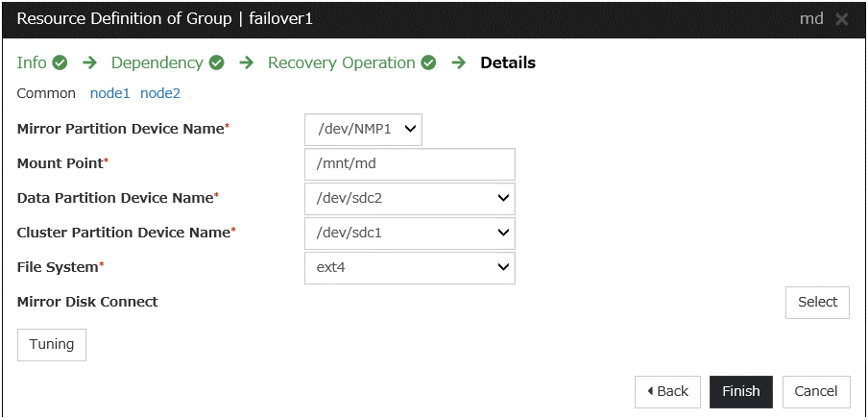The width and height of the screenshot is (868, 419).
Task: Expand the Mirror Partition Device Name dropdown
Action: tap(363, 129)
